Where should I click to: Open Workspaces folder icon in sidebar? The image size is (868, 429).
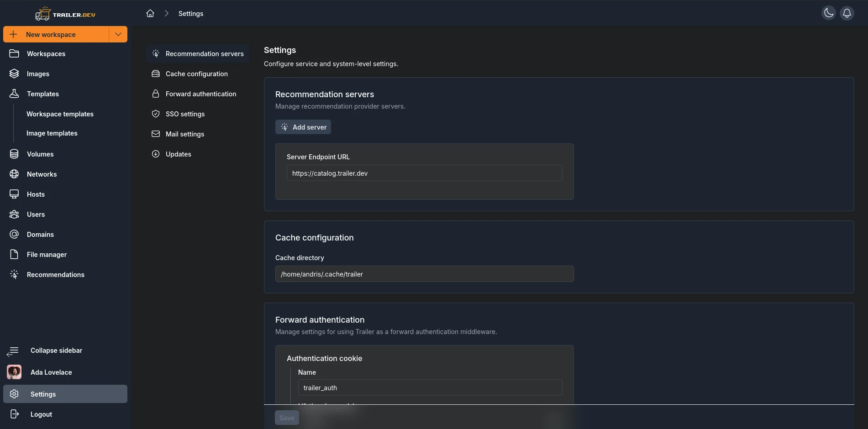pyautogui.click(x=14, y=53)
